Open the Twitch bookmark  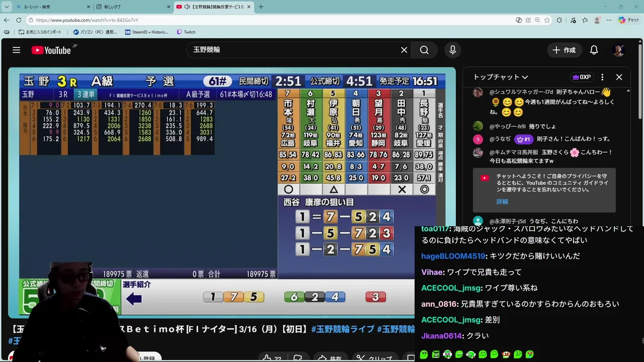(186, 32)
